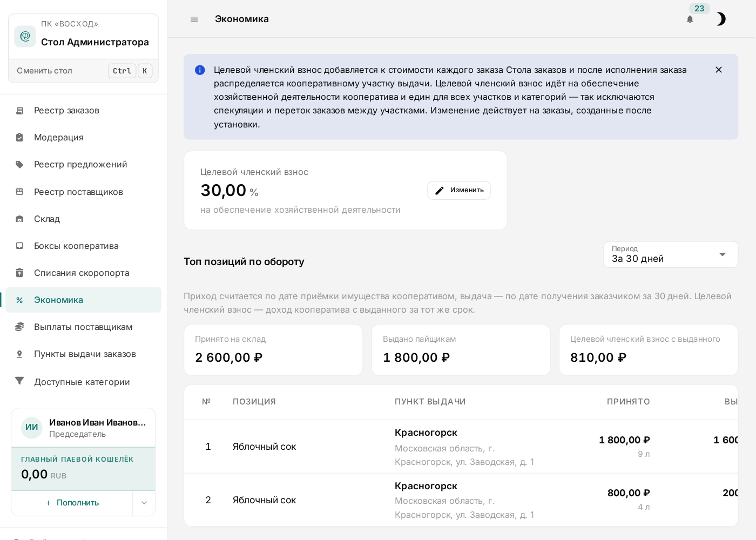Click the blue info icon in banner
The width and height of the screenshot is (756, 540).
(200, 70)
